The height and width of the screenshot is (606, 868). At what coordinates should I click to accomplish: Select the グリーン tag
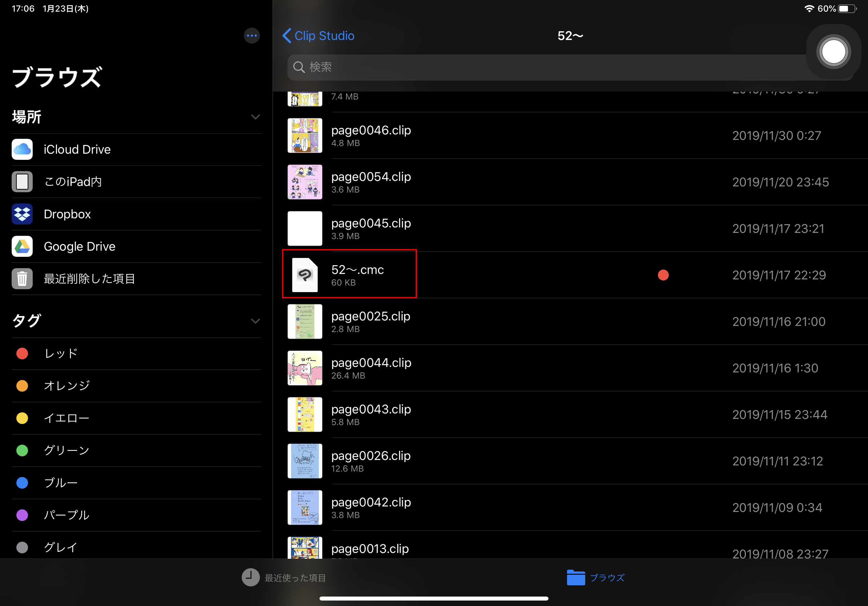[x=66, y=450]
